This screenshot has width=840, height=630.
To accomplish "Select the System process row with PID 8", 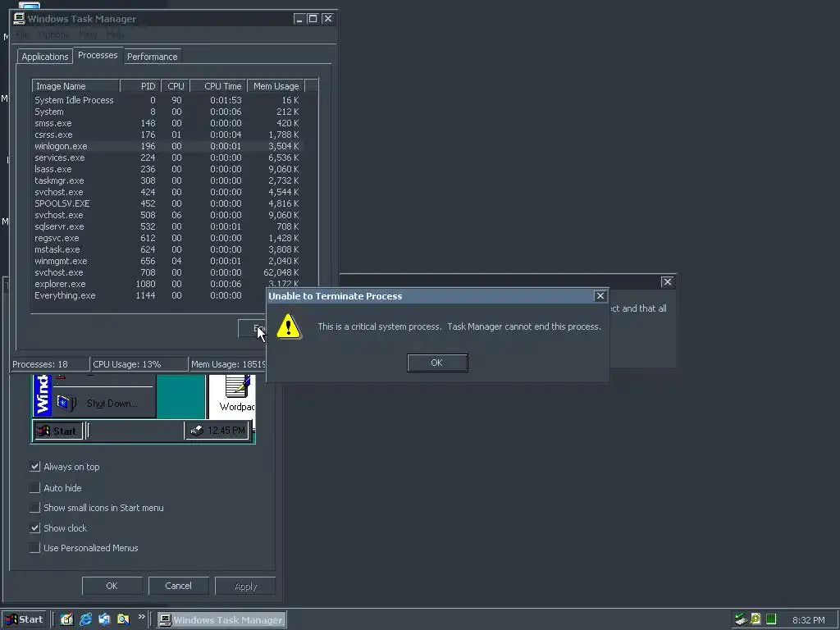I will pos(167,112).
